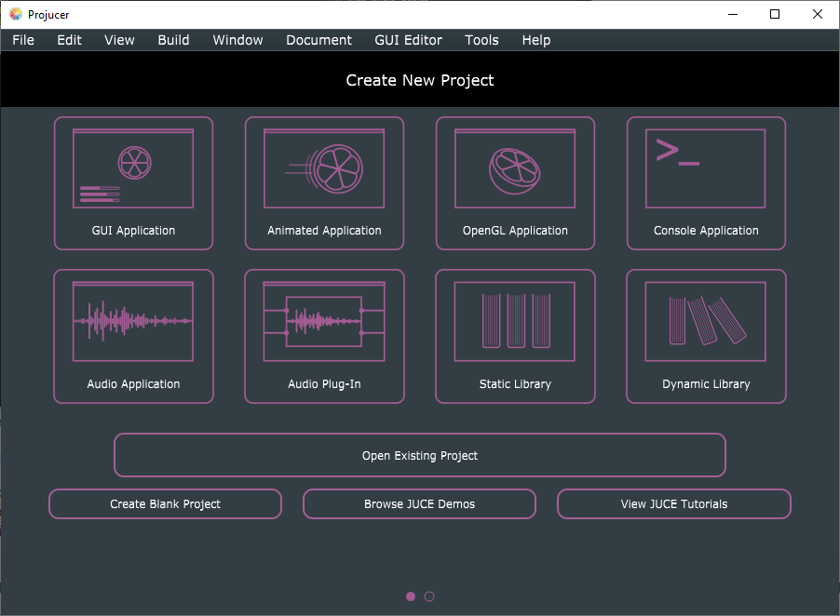Choose the Dynamic Library template
This screenshot has height=616, width=840.
pyautogui.click(x=706, y=336)
